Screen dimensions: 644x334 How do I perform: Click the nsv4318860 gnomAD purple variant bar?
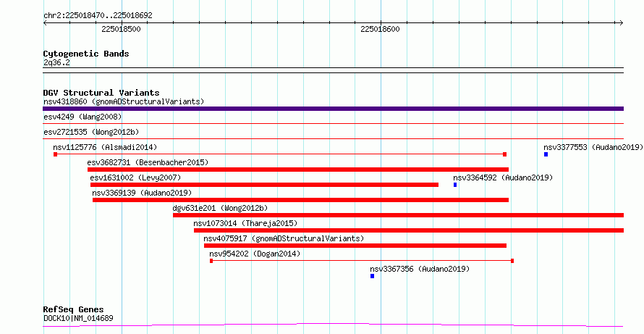click(x=333, y=109)
